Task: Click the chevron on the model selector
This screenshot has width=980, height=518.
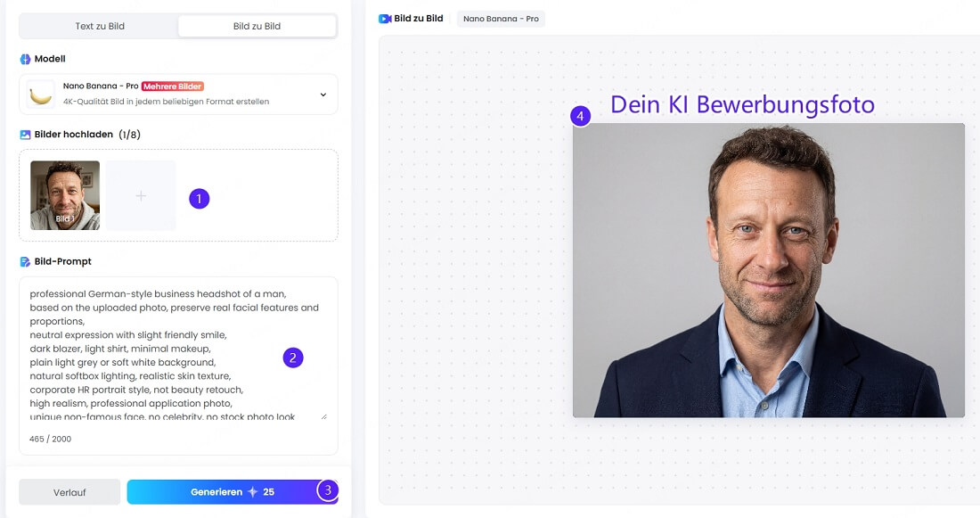Action: (x=325, y=94)
